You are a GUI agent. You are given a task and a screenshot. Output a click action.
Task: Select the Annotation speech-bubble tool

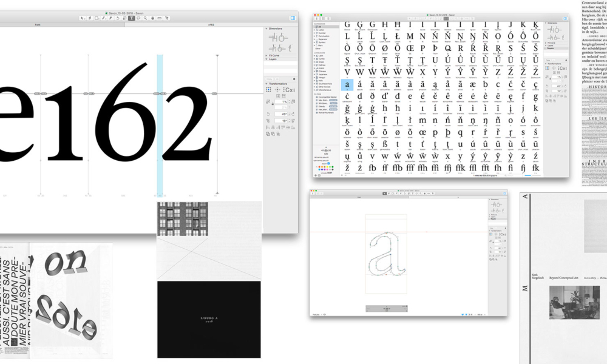tap(138, 18)
